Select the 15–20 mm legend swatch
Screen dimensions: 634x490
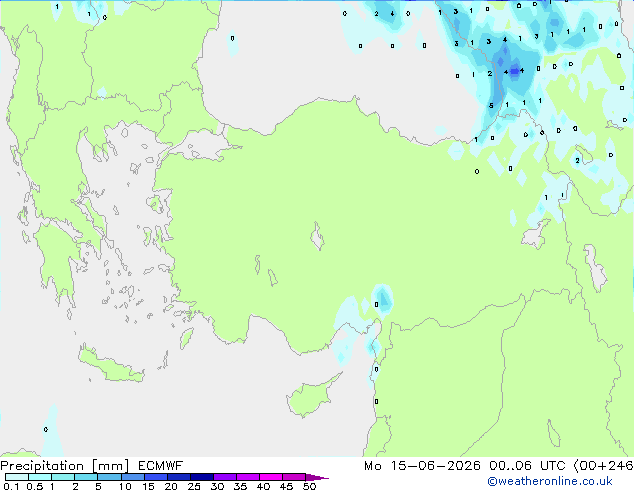[155, 477]
